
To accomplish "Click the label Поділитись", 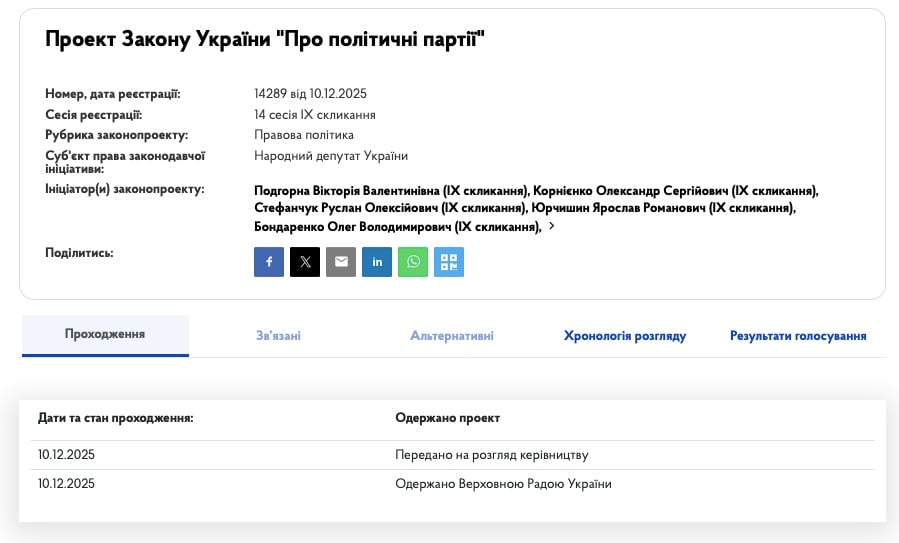I will click(x=79, y=253).
